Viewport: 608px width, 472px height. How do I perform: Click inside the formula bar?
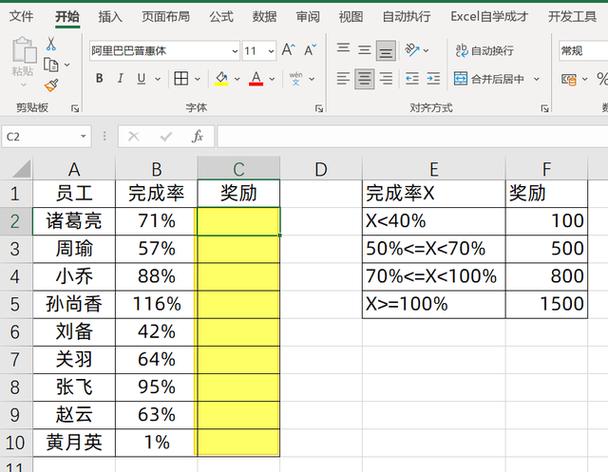coord(413,137)
